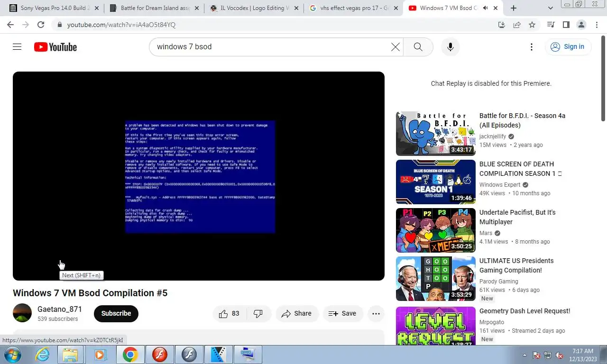607x364 pixels.
Task: Open the on-screen keyboard taskbar icon
Action: [248, 355]
